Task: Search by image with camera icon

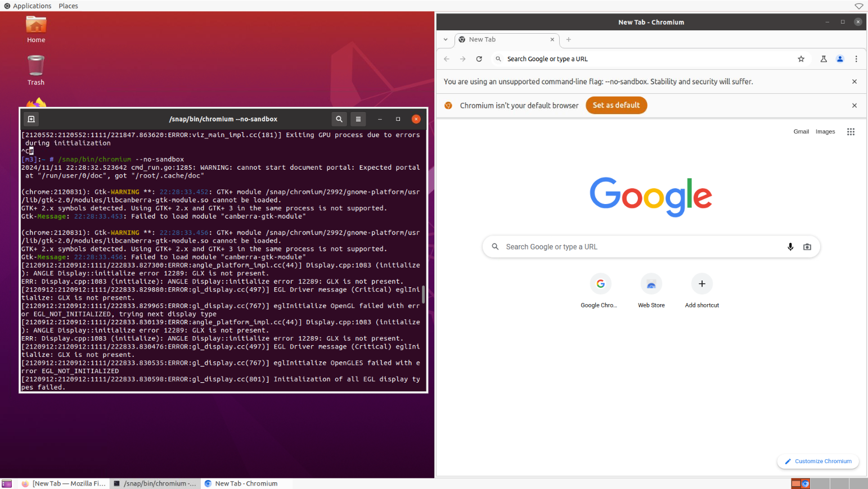Action: [x=807, y=247]
